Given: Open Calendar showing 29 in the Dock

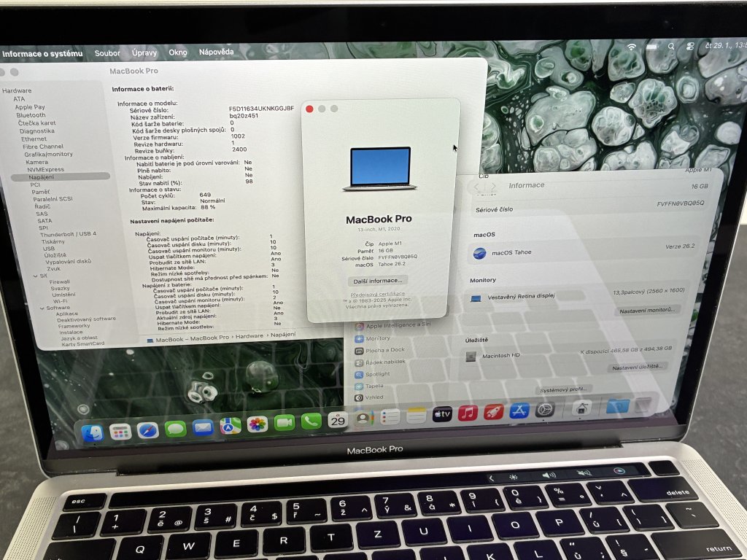Looking at the screenshot, I should [337, 419].
